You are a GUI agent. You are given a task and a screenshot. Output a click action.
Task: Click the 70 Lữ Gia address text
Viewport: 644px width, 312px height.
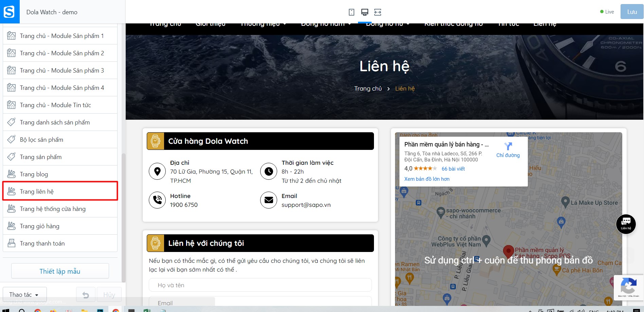211,176
